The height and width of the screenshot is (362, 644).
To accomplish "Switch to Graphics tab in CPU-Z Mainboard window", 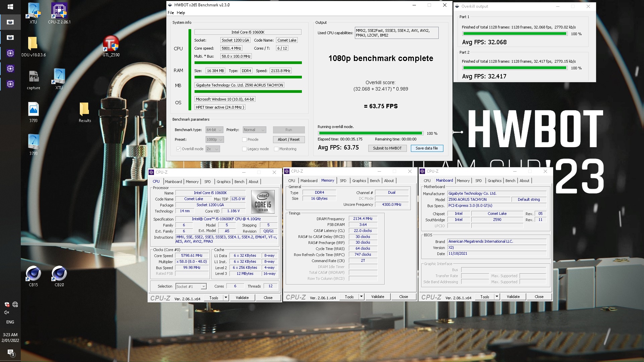I will (494, 181).
